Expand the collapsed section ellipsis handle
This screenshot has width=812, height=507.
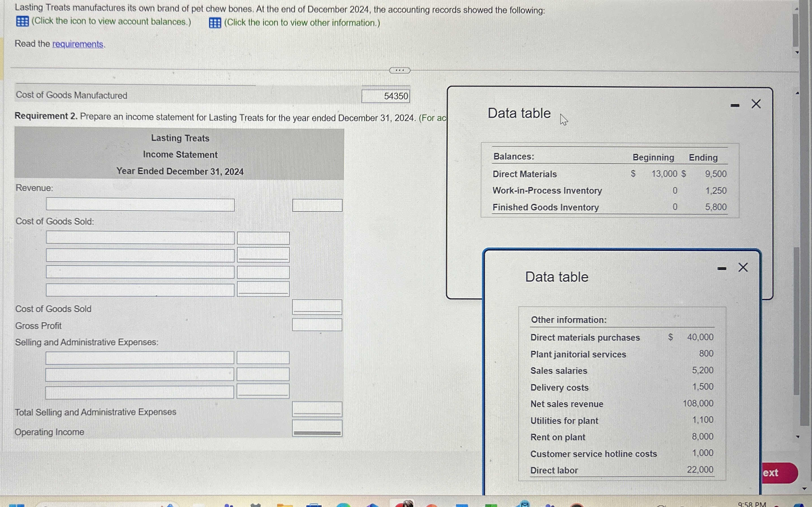[x=399, y=70]
